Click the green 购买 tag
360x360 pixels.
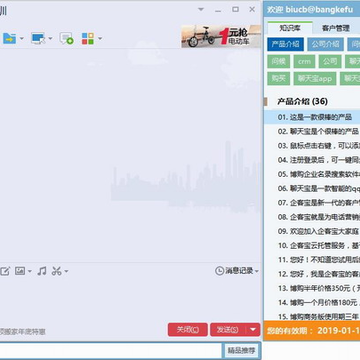point(278,79)
